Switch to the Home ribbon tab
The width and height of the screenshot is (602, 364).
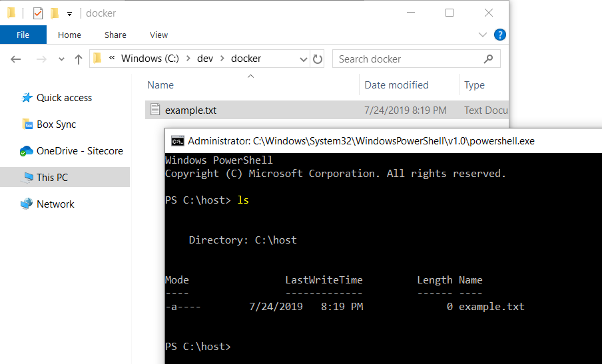pos(69,35)
